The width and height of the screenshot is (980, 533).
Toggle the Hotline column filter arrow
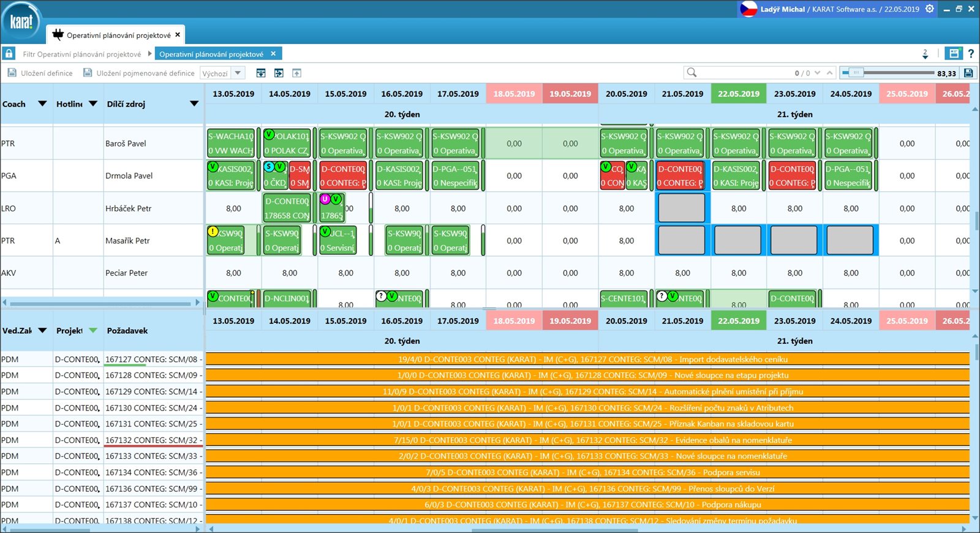click(93, 104)
